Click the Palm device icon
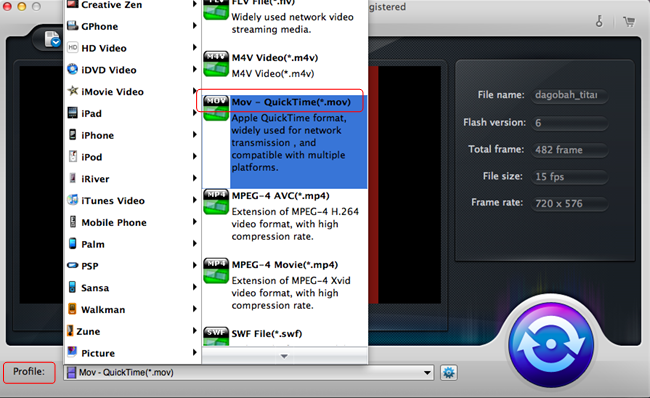This screenshot has height=398, width=650. pyautogui.click(x=73, y=243)
